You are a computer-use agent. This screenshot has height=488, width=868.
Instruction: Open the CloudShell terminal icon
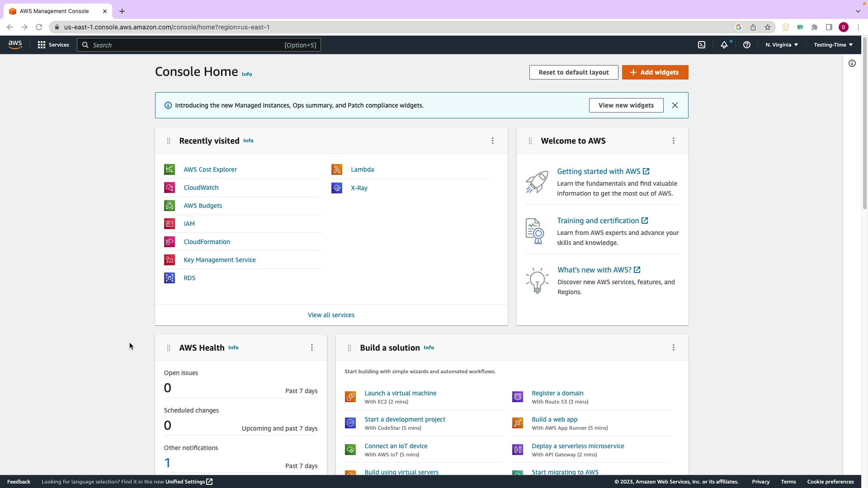click(702, 45)
